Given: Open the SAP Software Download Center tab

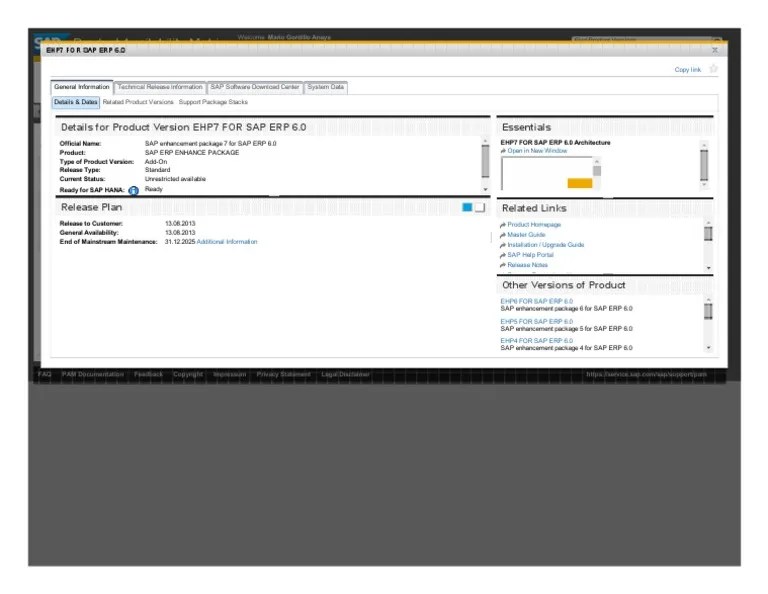Looking at the screenshot, I should tap(255, 87).
